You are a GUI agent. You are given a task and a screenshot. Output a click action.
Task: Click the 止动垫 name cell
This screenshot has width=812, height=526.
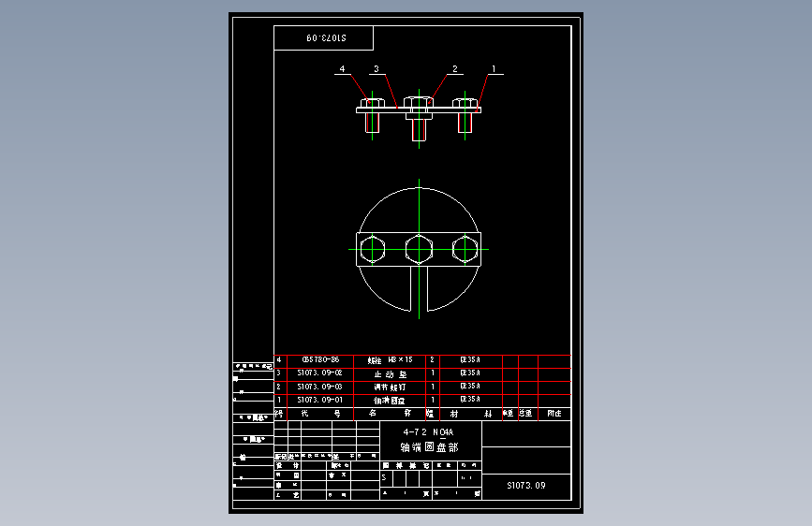point(390,373)
